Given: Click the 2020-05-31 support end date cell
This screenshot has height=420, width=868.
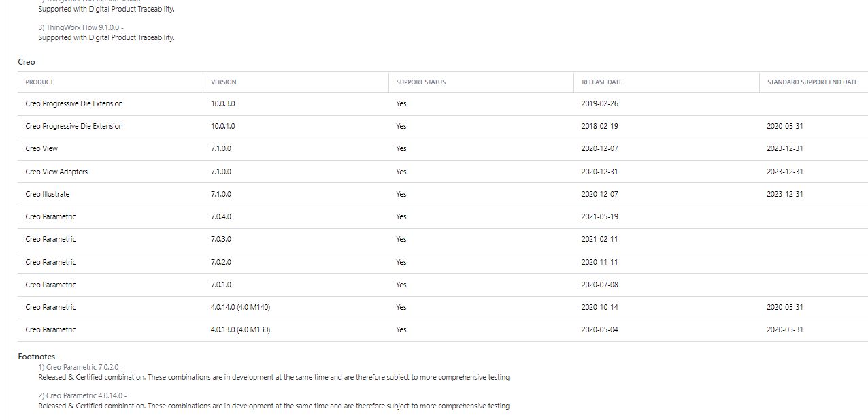Looking at the screenshot, I should coord(784,126).
